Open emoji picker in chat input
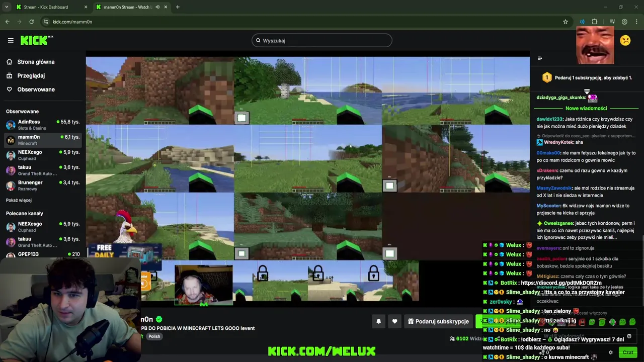The height and width of the screenshot is (362, 644). point(629,336)
